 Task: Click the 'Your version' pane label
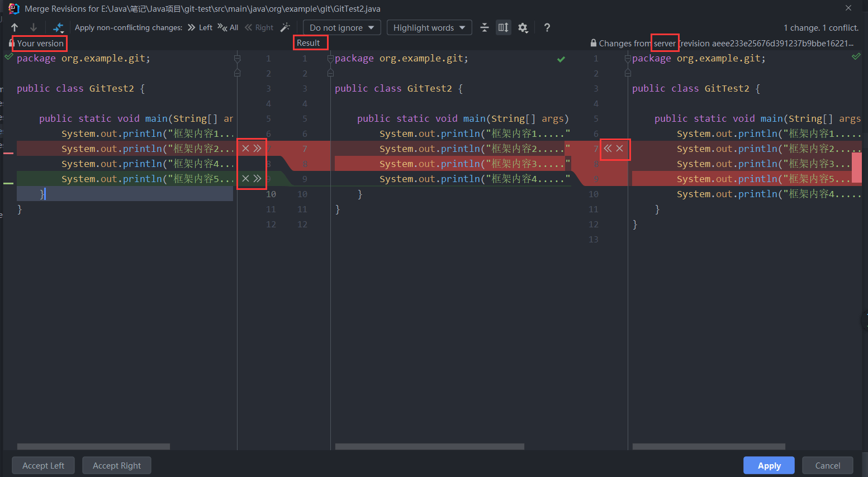(40, 43)
